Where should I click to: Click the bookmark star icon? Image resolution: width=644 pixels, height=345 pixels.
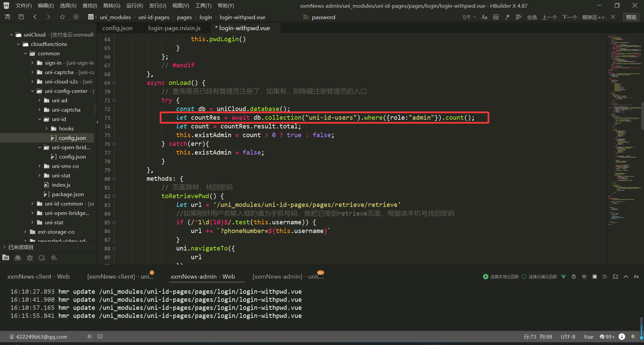point(62,17)
